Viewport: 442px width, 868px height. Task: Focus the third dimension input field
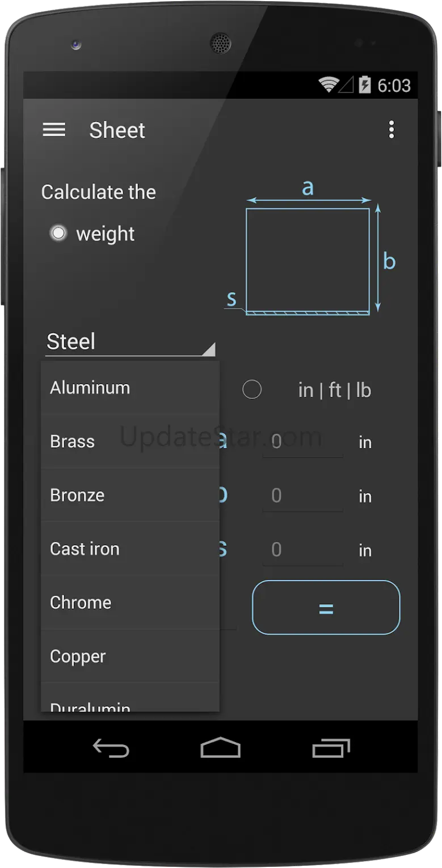[x=302, y=550]
